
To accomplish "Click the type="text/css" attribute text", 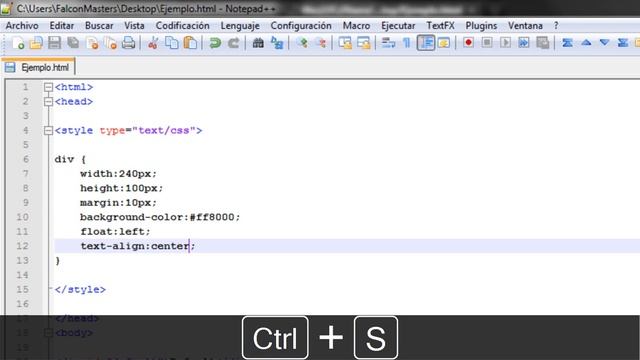I will pos(147,131).
